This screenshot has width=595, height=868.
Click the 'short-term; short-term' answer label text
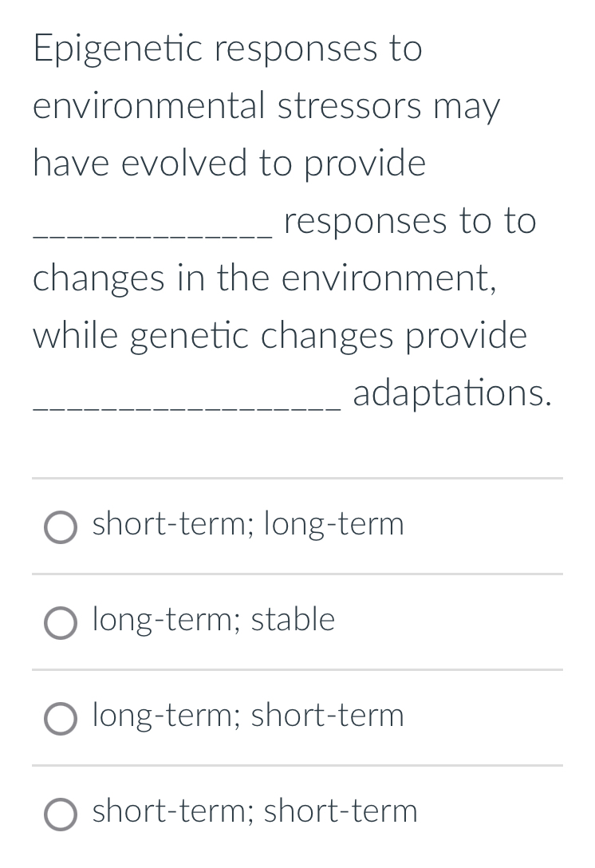[x=254, y=811]
